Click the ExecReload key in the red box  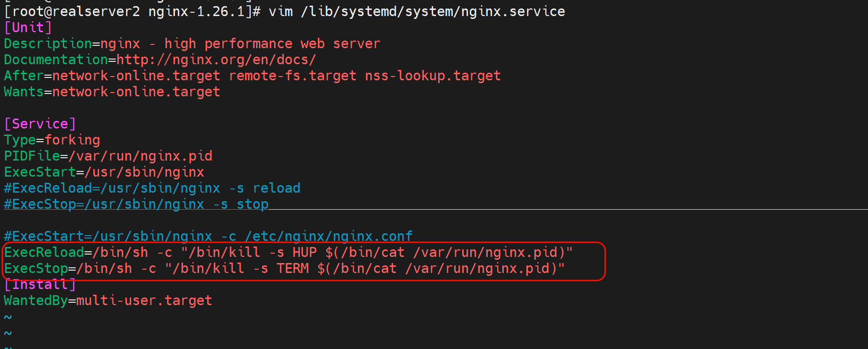point(44,252)
